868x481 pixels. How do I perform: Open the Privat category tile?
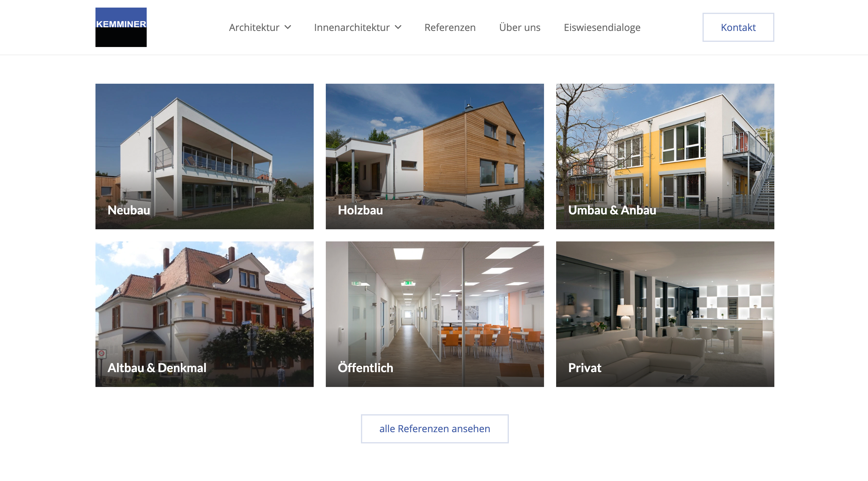(665, 314)
